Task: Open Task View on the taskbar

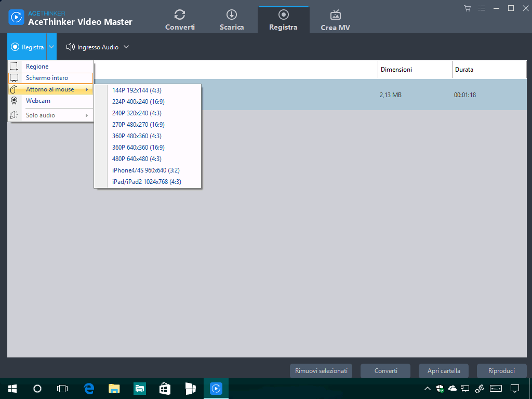Action: pyautogui.click(x=62, y=389)
